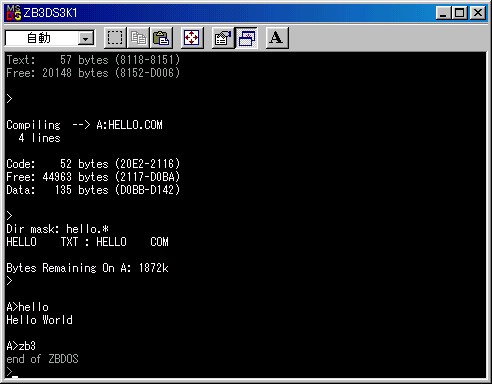Click the Copy toolbar icon
Viewport: 492px width, 384px height.
(138, 38)
